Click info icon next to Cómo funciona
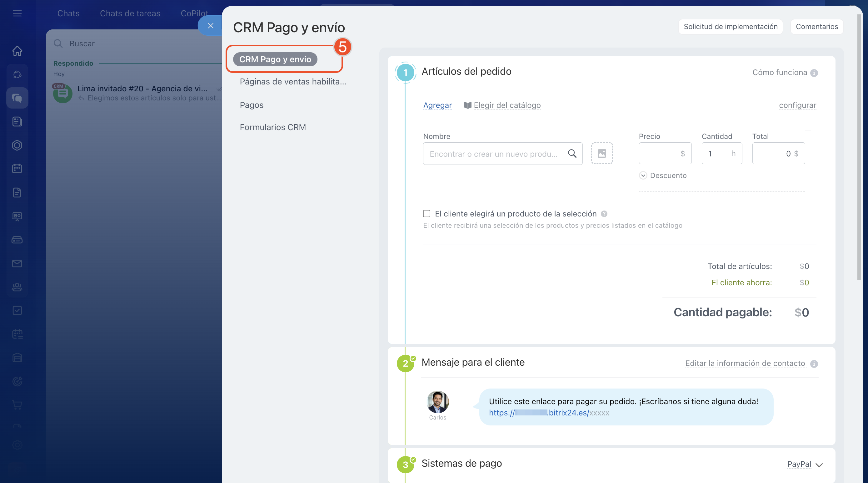Image resolution: width=868 pixels, height=483 pixels. (814, 73)
